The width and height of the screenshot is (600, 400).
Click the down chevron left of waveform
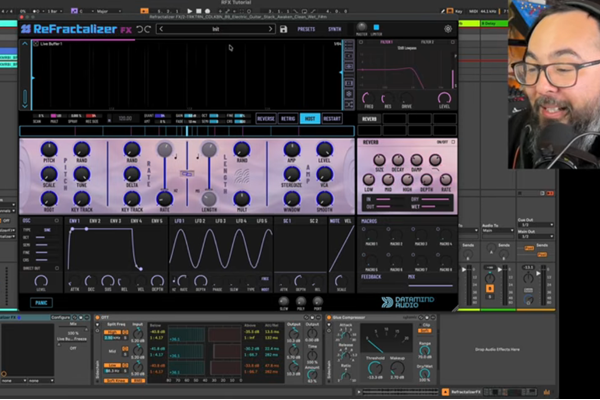coord(25,106)
